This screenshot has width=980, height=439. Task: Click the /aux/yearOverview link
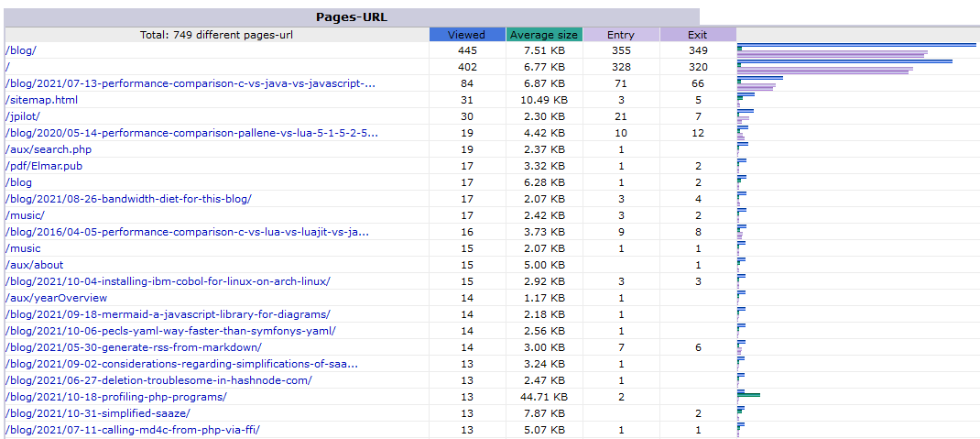click(56, 298)
